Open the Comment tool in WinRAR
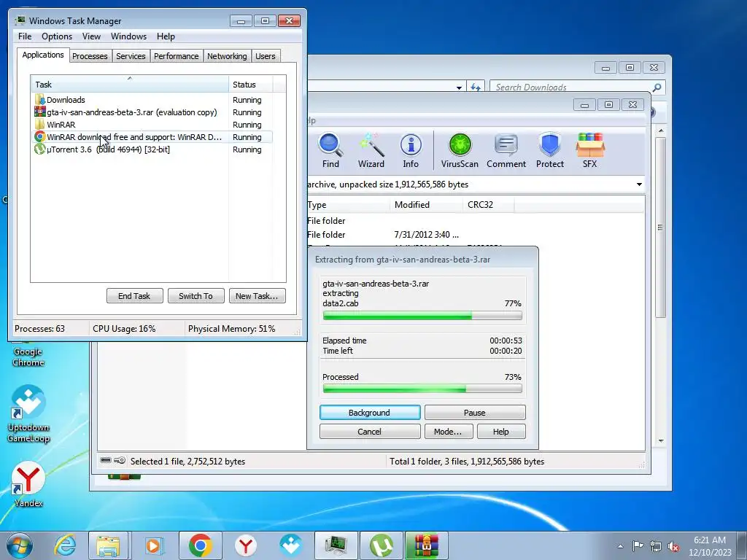 (x=506, y=150)
